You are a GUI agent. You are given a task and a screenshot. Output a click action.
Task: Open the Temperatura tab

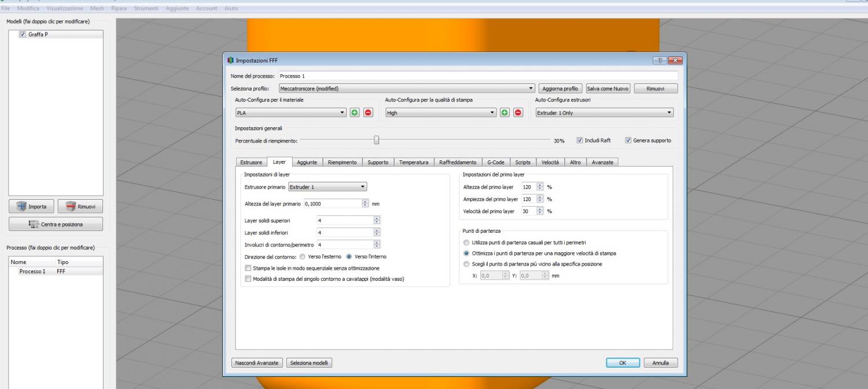[x=414, y=163]
